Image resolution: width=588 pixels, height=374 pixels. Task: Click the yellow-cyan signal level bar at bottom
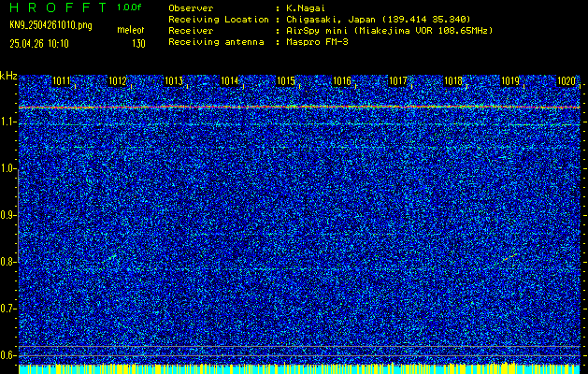[299, 368]
